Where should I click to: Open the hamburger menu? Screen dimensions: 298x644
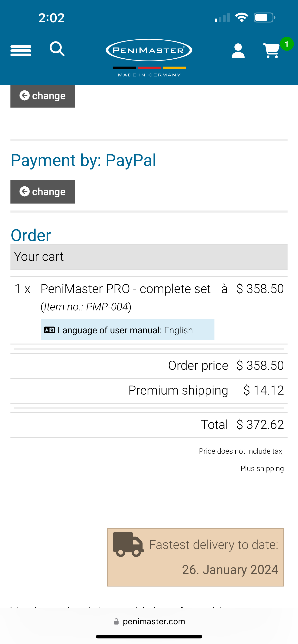click(21, 51)
